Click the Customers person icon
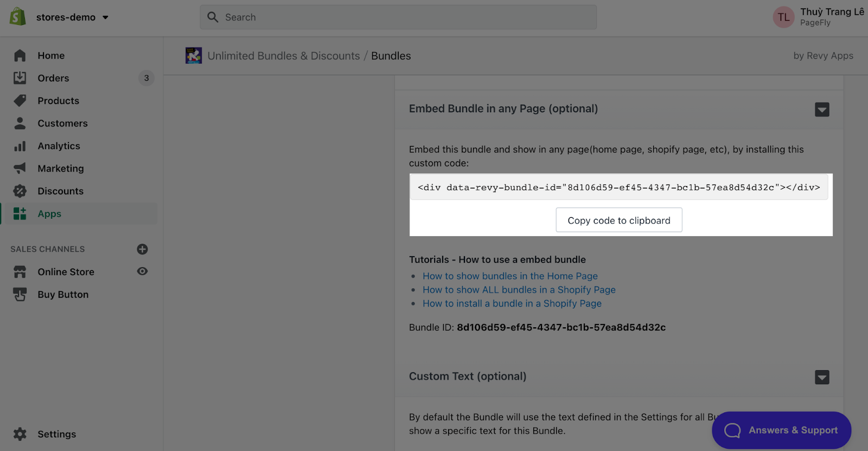The width and height of the screenshot is (868, 451). coord(20,123)
